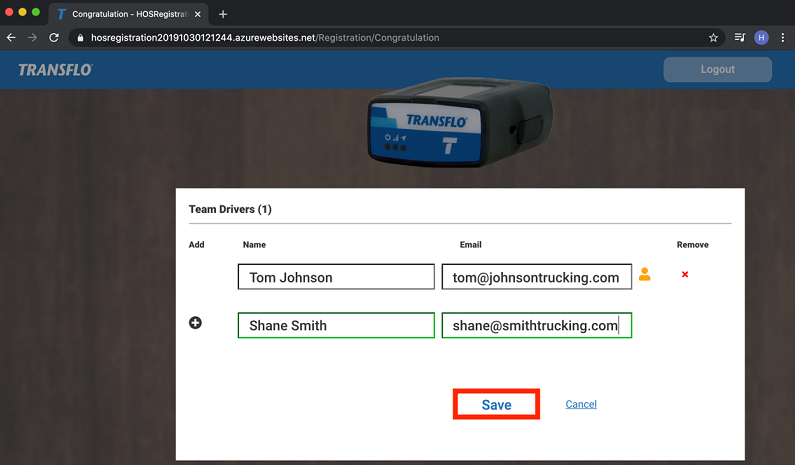This screenshot has width=795, height=465.
Task: Click the Add column label
Action: pos(197,244)
